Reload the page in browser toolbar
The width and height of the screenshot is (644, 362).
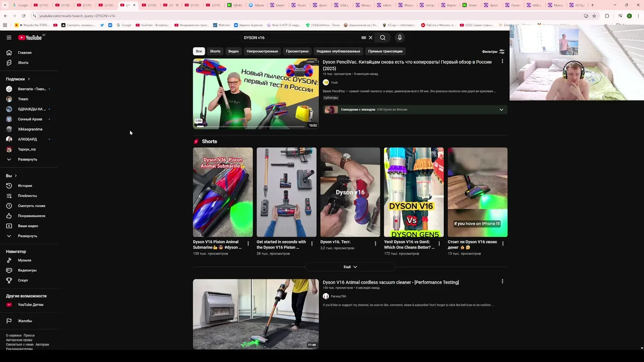(23, 16)
